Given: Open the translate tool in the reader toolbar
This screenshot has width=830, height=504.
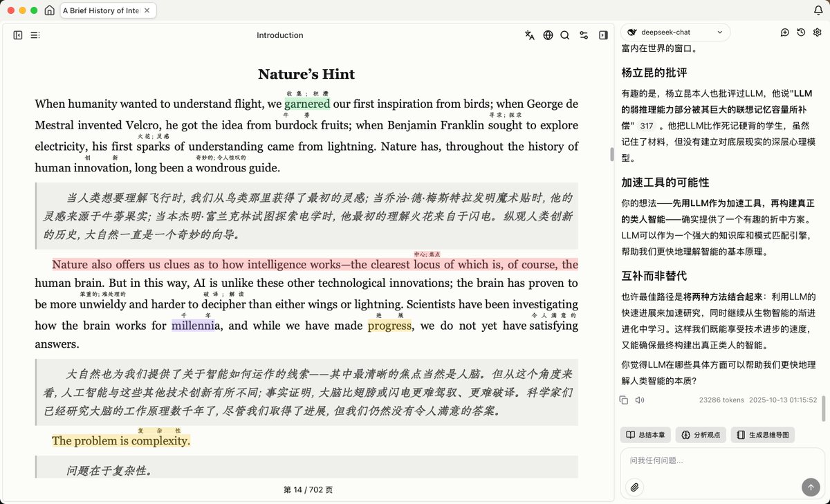Looking at the screenshot, I should click(529, 35).
